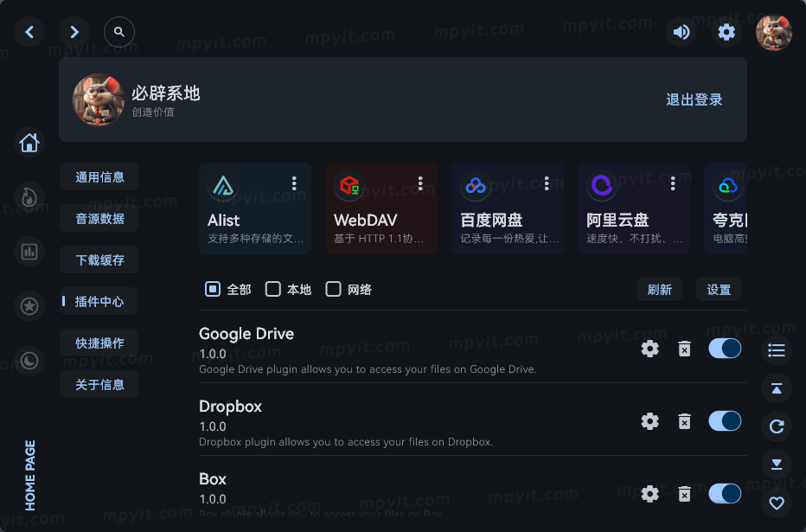Open the star favorites sidebar icon
The width and height of the screenshot is (806, 532).
[29, 306]
